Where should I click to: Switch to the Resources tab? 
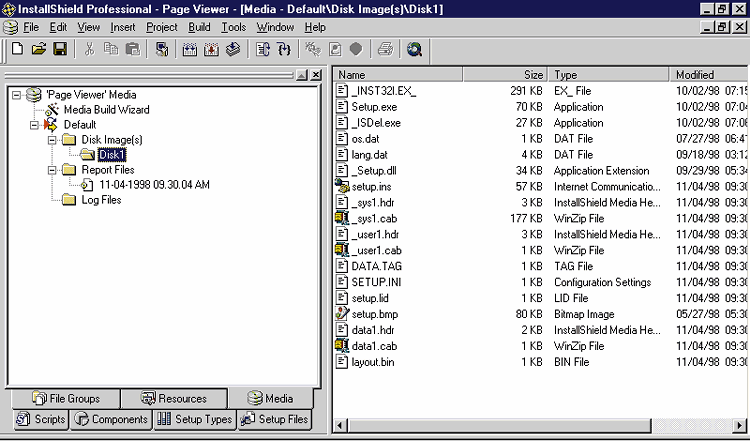[174, 398]
